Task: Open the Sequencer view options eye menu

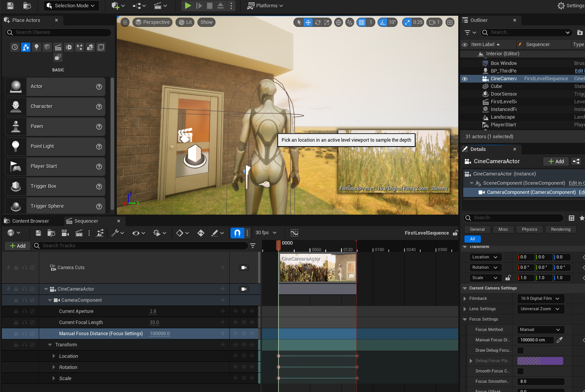Action: [x=138, y=233]
